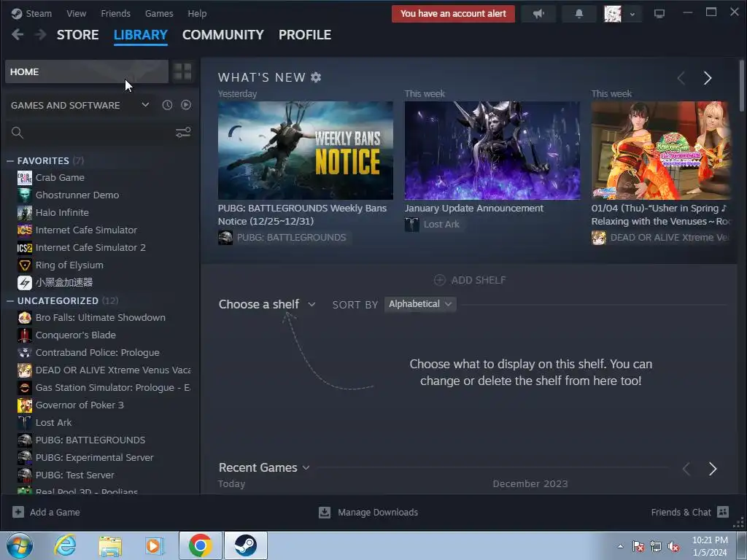Click ADD SHELF button
This screenshot has height=560, width=747.
point(470,280)
